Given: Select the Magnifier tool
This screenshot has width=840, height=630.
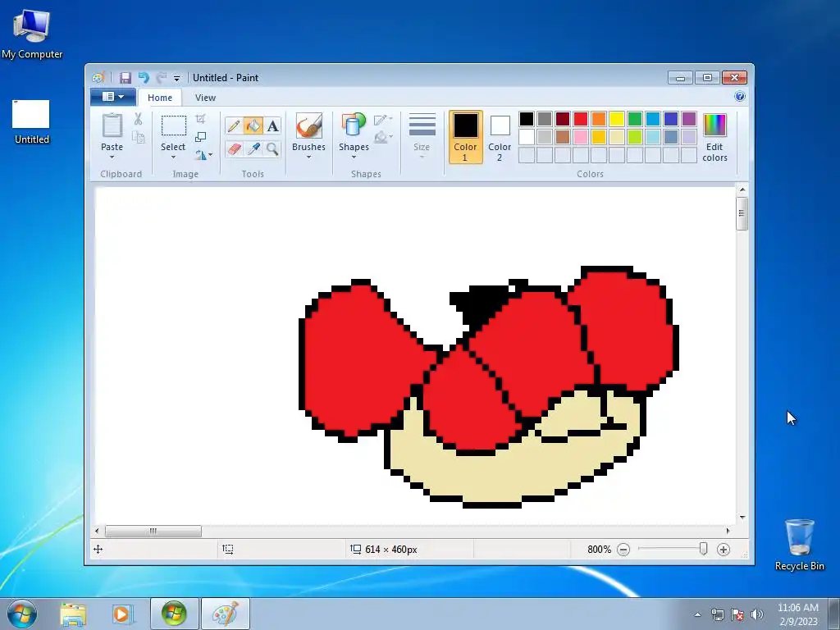Looking at the screenshot, I should coord(272,148).
